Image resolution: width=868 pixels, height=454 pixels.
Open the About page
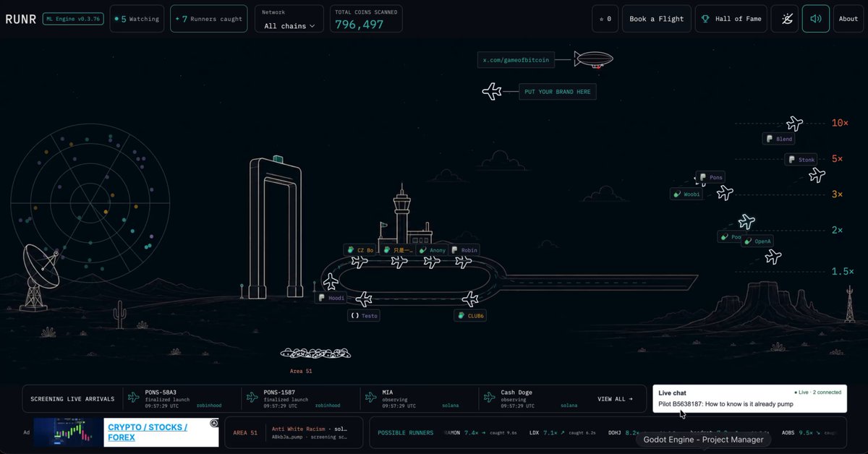[x=848, y=19]
